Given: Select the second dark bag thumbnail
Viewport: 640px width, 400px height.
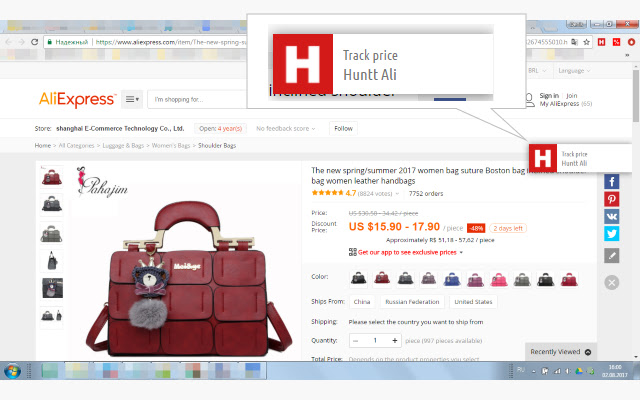Looking at the screenshot, I should click(x=52, y=204).
